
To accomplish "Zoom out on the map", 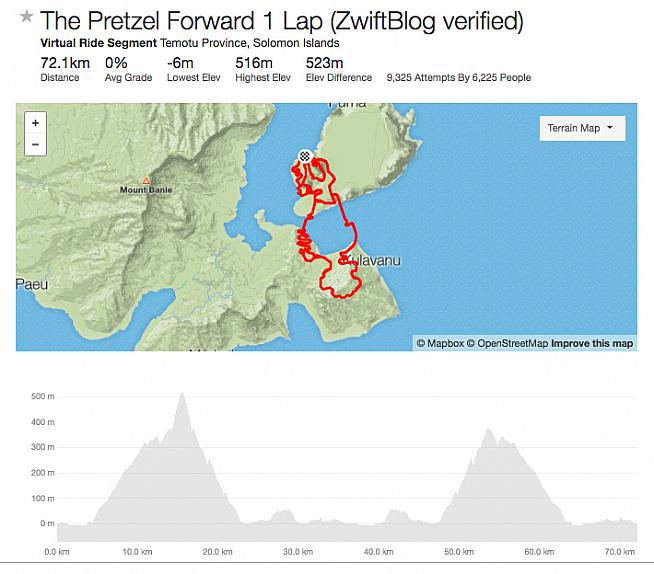I will tap(36, 144).
